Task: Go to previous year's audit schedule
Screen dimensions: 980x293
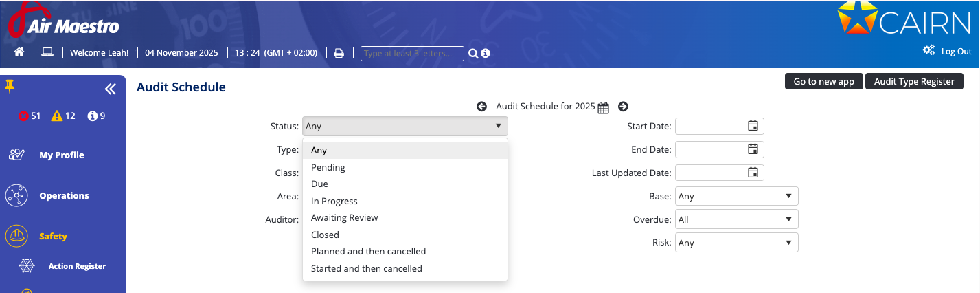Action: [481, 107]
